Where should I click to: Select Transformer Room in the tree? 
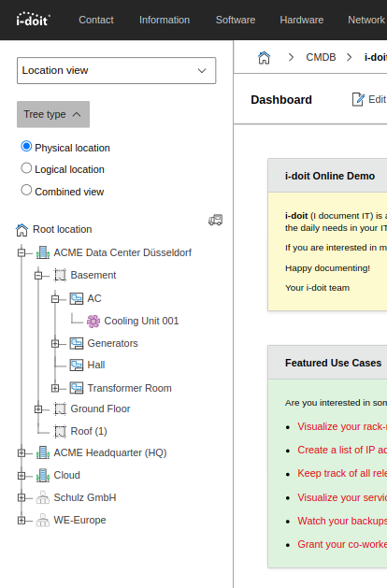point(129,388)
